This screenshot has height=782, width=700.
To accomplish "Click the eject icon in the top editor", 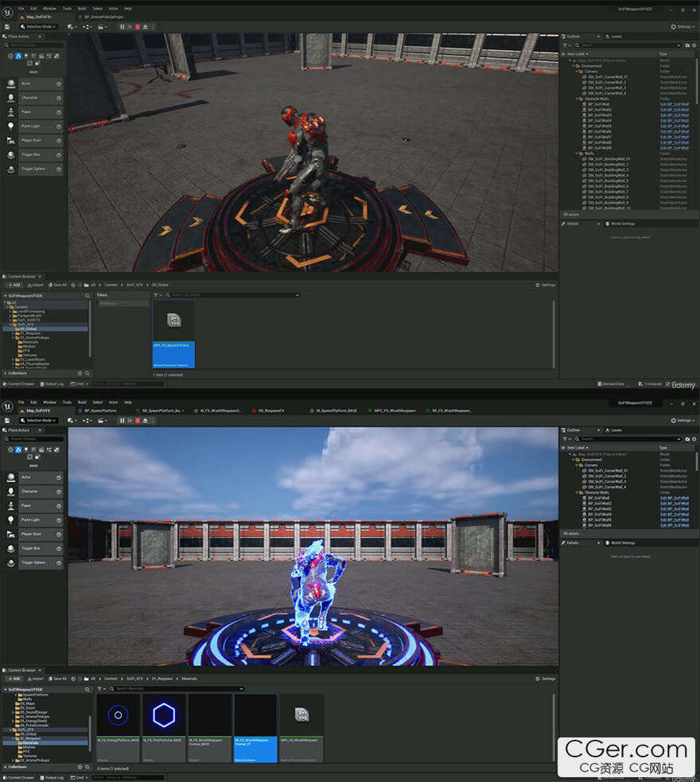I will 145,27.
